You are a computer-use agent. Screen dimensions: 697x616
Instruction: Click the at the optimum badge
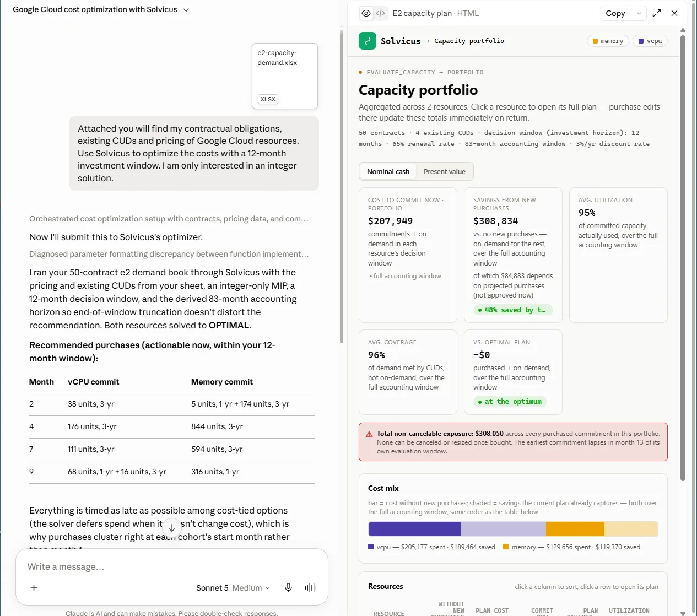pos(510,402)
